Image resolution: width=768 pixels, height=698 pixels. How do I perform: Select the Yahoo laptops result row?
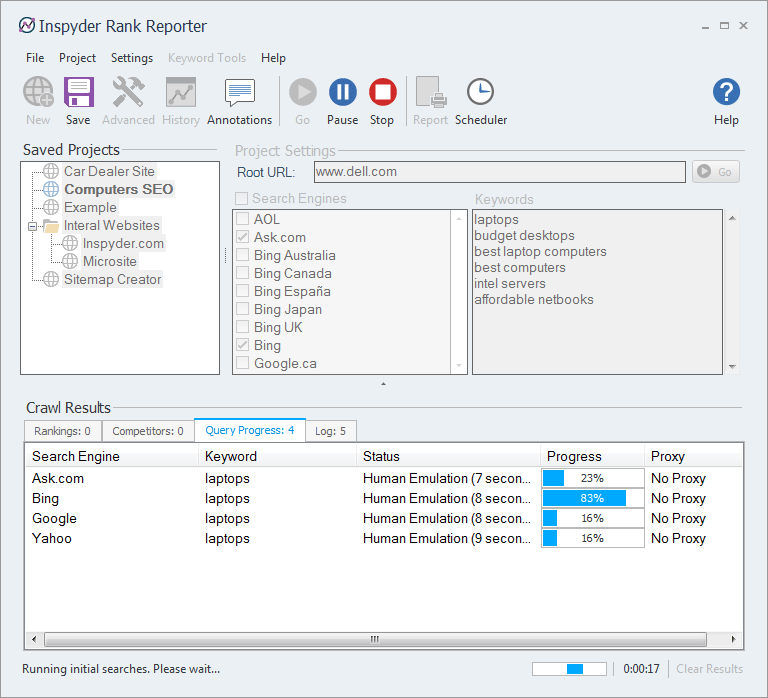click(384, 538)
